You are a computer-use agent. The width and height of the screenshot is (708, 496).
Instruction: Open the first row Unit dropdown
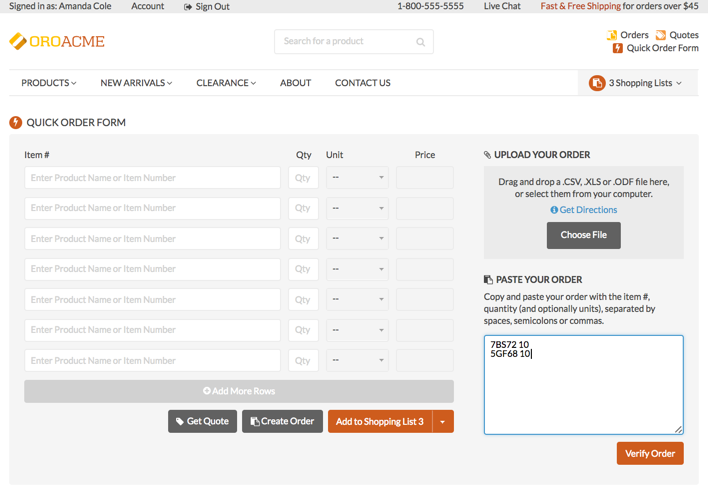(357, 178)
